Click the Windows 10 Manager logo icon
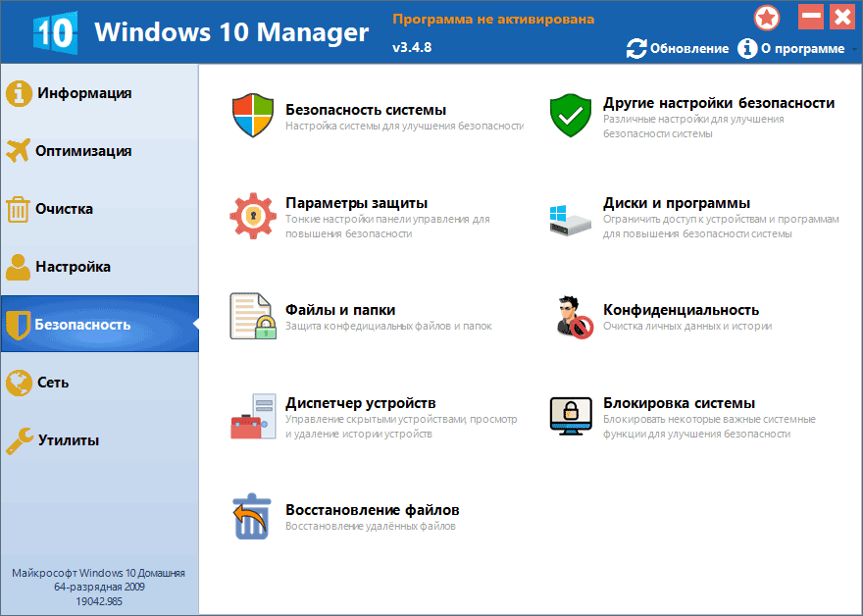This screenshot has width=863, height=616. tap(55, 32)
